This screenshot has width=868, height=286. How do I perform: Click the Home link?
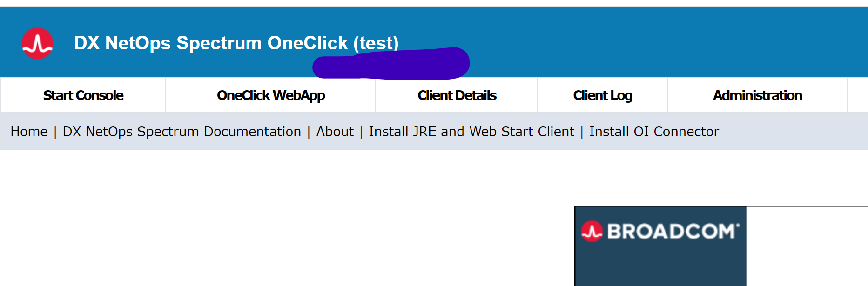pyautogui.click(x=29, y=132)
